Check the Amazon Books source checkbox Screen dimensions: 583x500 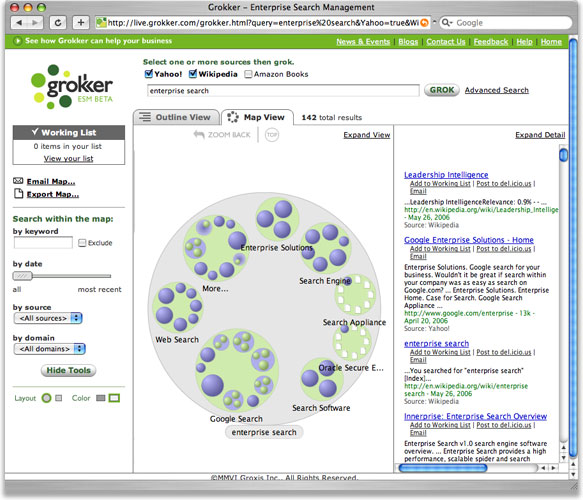click(248, 74)
